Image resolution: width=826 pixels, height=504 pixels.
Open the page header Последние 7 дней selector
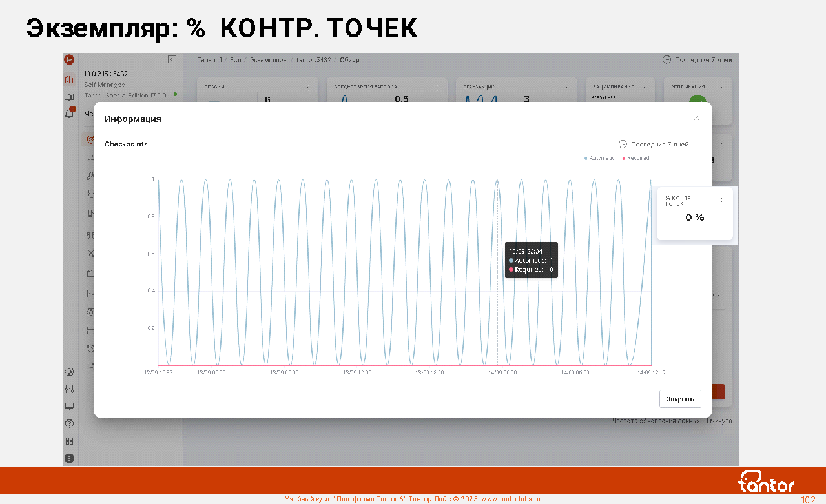pos(697,60)
